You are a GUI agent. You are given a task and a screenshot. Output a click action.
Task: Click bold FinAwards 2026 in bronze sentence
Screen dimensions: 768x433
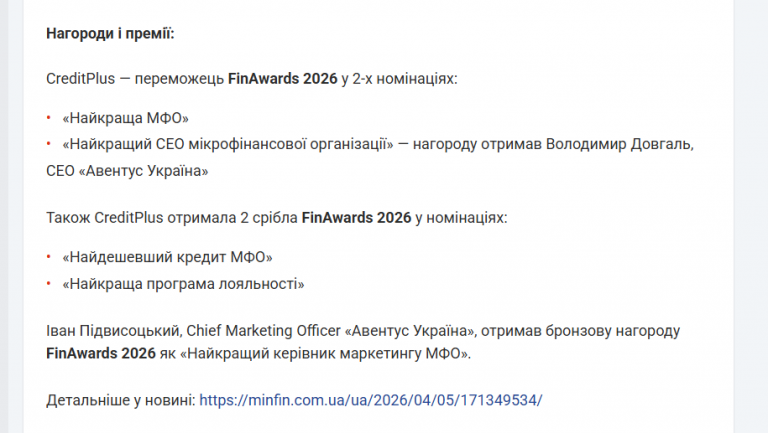(x=100, y=353)
